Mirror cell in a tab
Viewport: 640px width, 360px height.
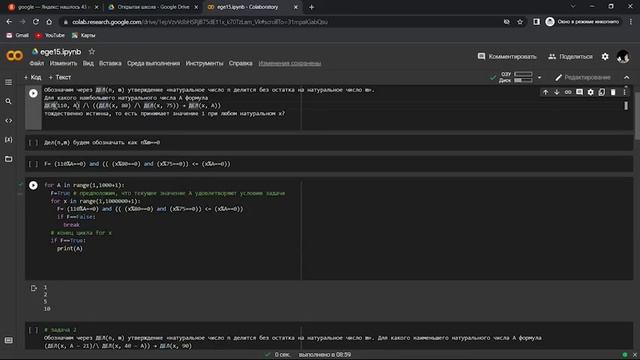tap(602, 92)
